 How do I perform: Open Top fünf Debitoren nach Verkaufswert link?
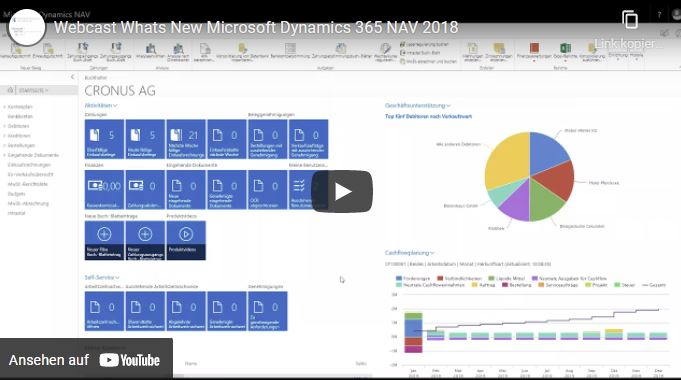tap(428, 116)
